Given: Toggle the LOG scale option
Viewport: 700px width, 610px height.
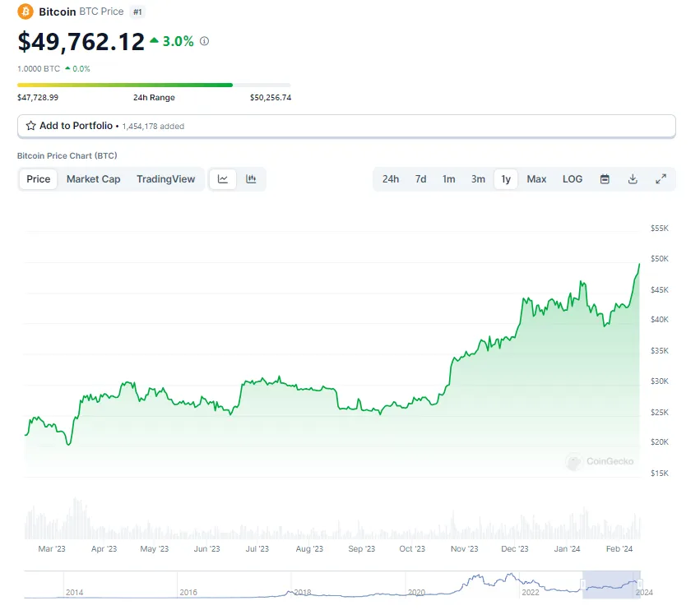Looking at the screenshot, I should [573, 179].
